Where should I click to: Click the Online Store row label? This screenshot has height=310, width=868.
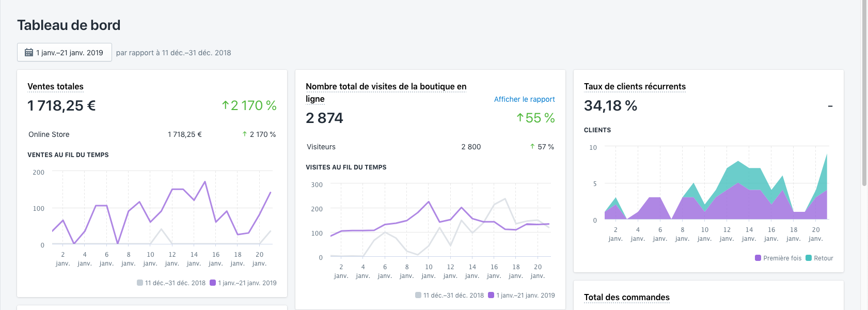tap(49, 134)
